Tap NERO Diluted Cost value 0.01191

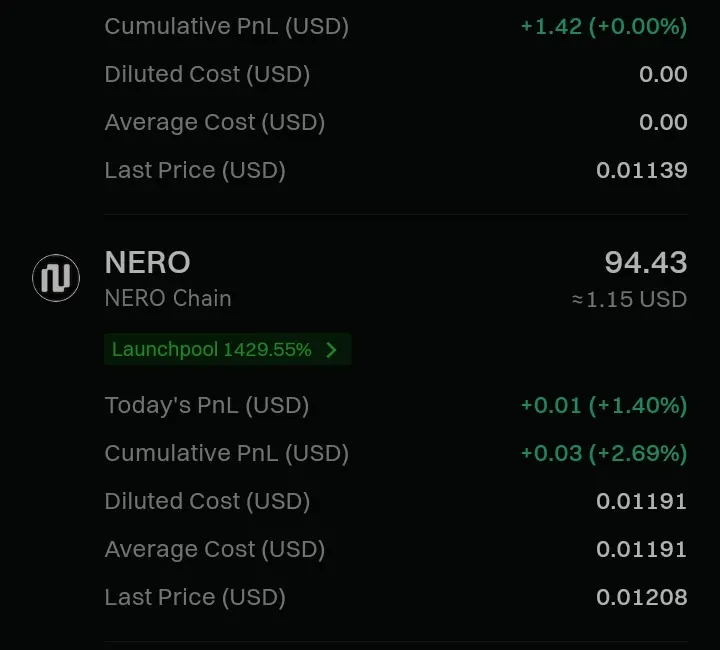click(641, 501)
